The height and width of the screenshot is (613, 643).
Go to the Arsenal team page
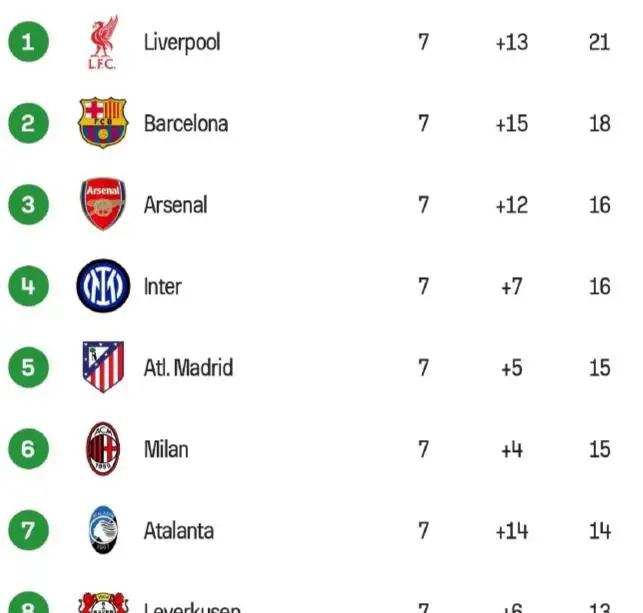pyautogui.click(x=176, y=205)
